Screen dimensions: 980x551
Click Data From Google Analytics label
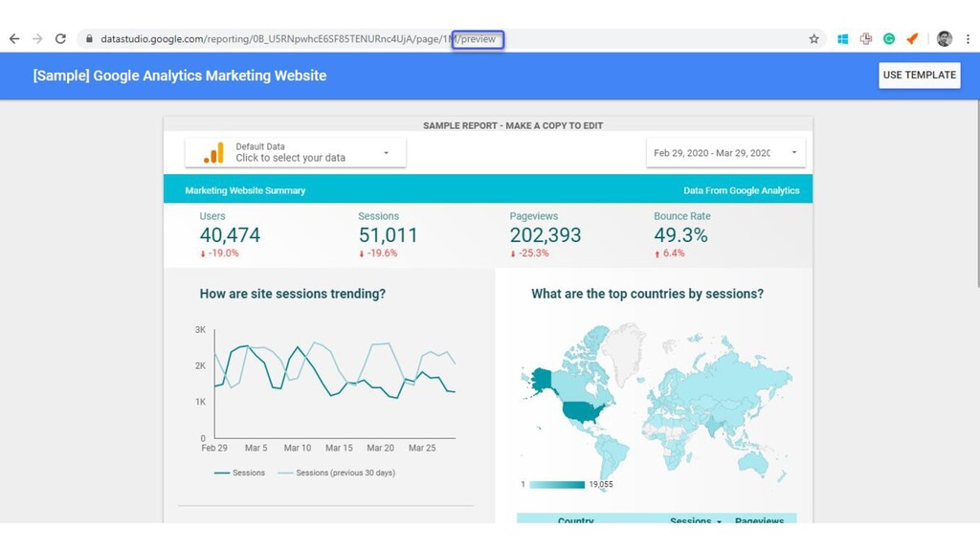742,190
